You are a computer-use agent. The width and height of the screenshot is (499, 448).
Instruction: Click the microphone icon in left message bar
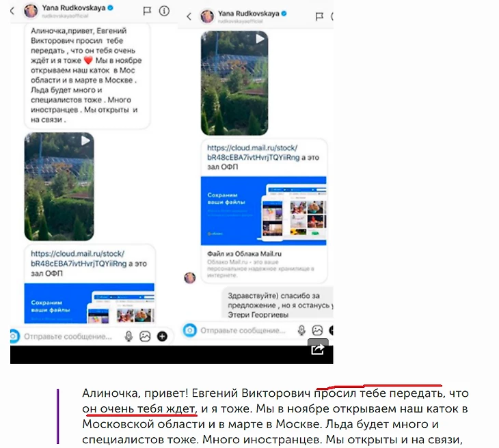[129, 337]
